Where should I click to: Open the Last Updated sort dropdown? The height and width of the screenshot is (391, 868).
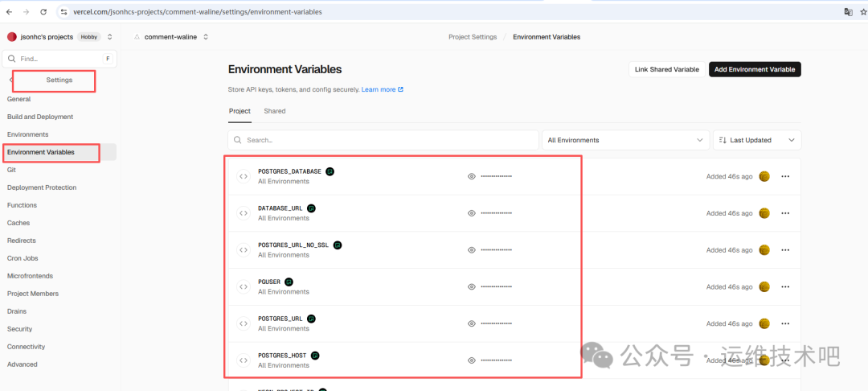pos(757,140)
